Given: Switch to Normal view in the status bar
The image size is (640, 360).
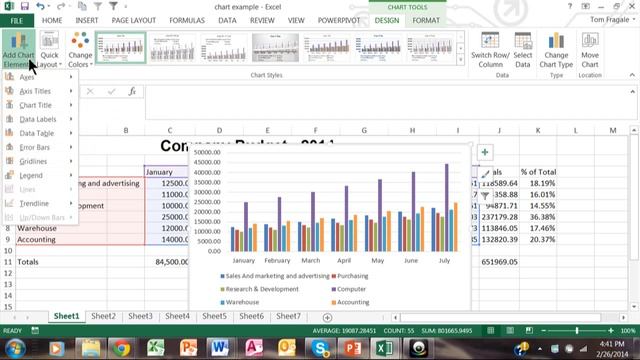Looking at the screenshot, I should (491, 330).
